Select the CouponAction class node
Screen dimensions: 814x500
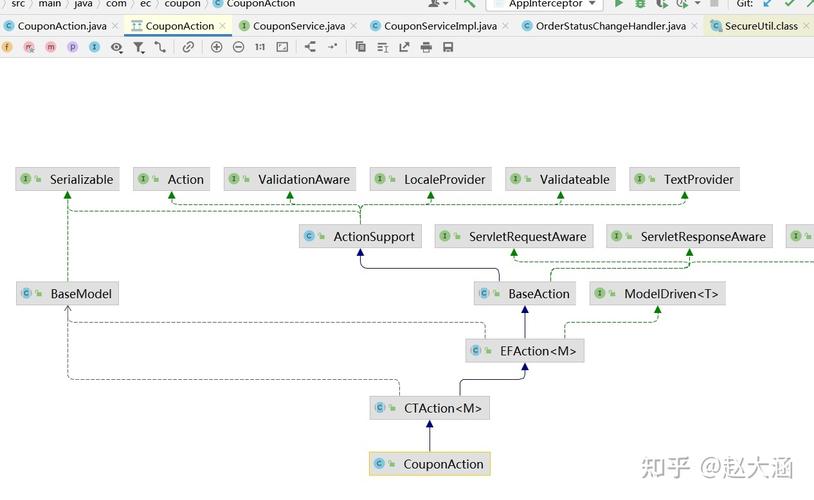(x=430, y=464)
